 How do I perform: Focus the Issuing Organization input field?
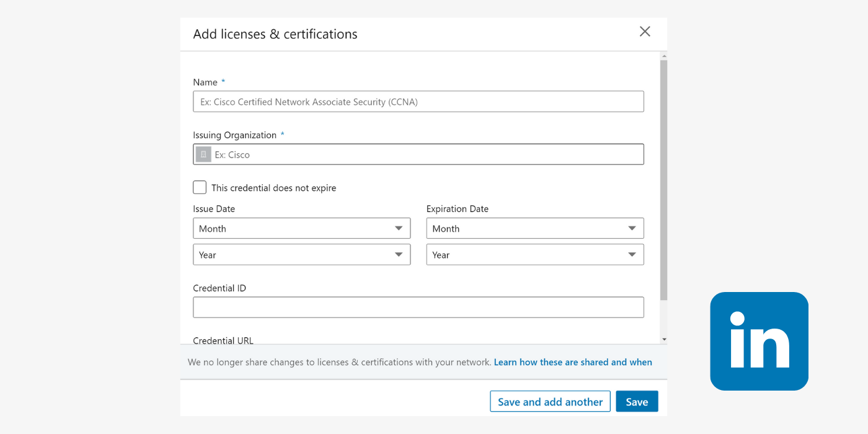[428, 154]
